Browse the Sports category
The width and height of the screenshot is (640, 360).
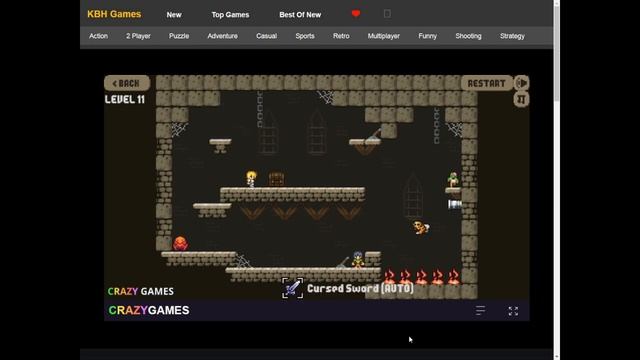305,36
